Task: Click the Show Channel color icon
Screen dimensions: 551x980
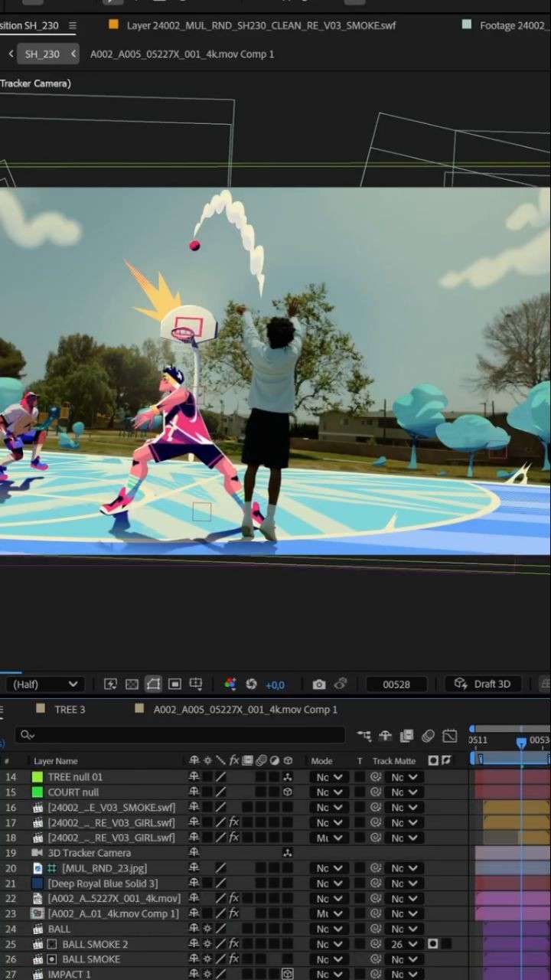Action: pyautogui.click(x=230, y=684)
